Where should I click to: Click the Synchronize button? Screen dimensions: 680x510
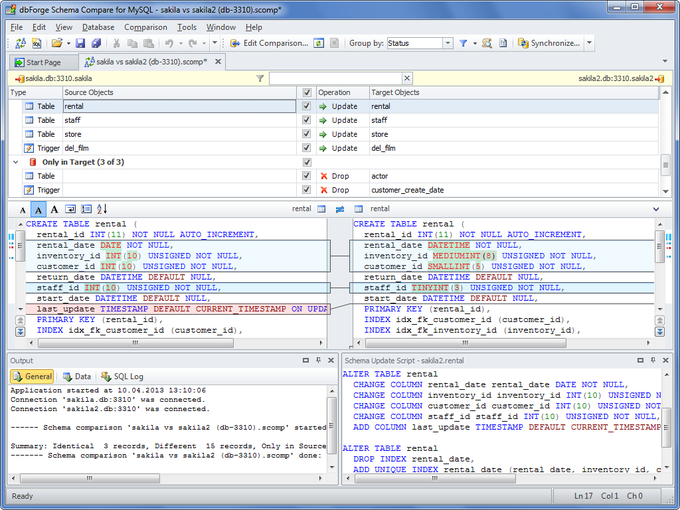549,43
